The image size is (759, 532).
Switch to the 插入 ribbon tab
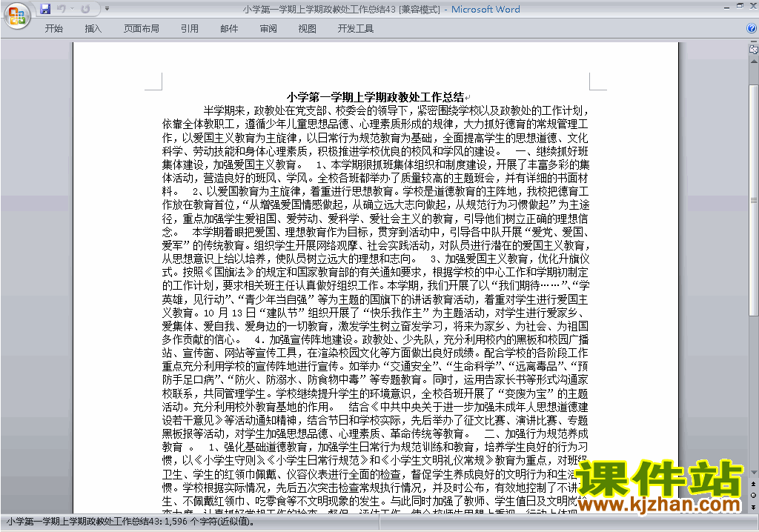click(x=93, y=29)
